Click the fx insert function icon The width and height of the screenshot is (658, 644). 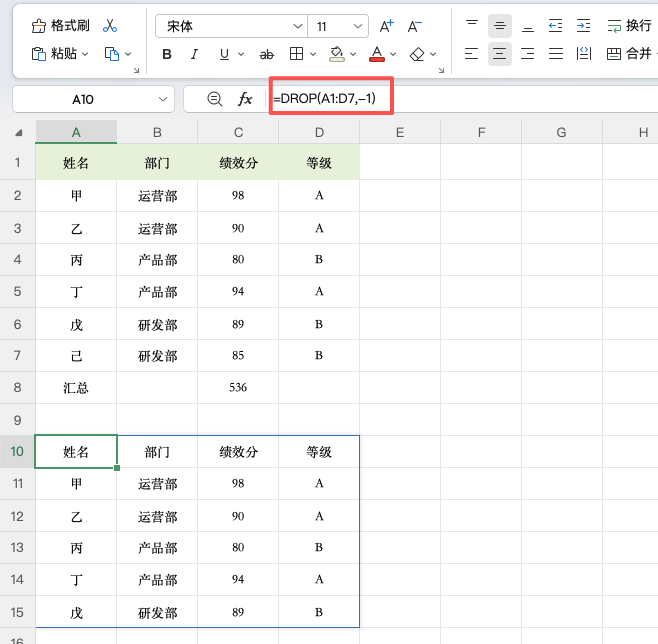(x=245, y=99)
